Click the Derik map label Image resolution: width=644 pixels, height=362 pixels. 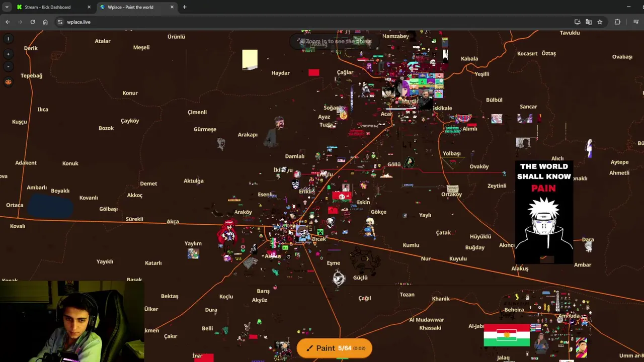(x=31, y=48)
